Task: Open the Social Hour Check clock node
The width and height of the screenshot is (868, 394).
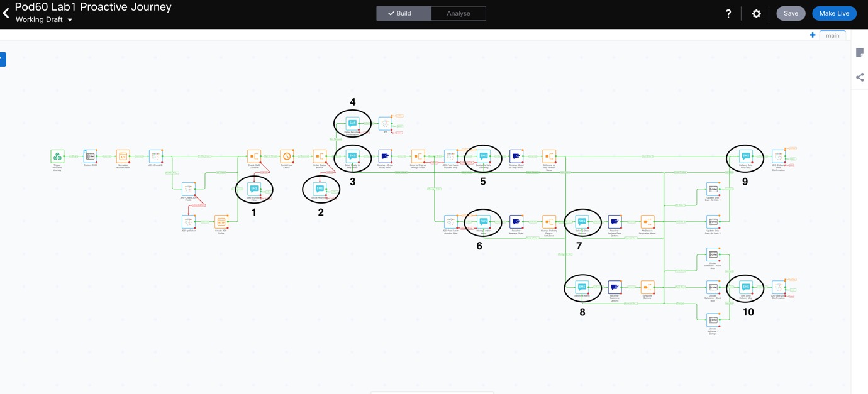Action: tap(287, 156)
